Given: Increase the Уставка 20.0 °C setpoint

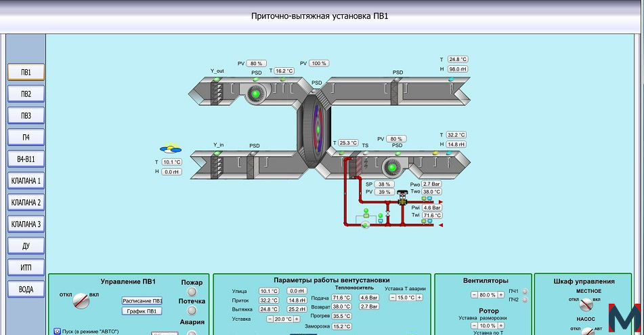Looking at the screenshot, I should tap(297, 319).
